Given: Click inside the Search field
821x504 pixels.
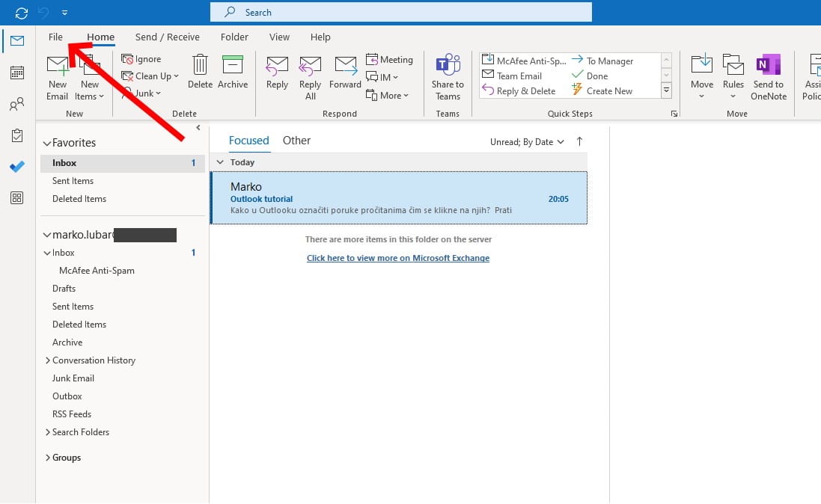Looking at the screenshot, I should pyautogui.click(x=400, y=12).
